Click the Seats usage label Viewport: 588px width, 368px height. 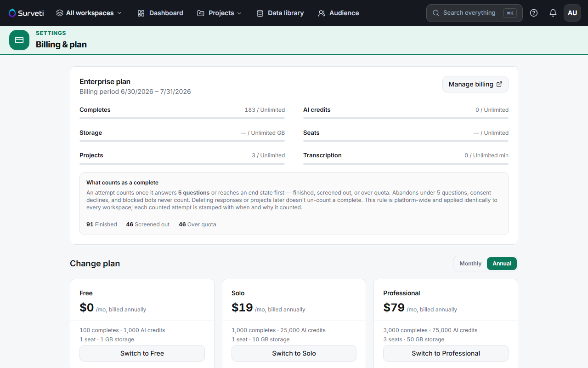(311, 133)
